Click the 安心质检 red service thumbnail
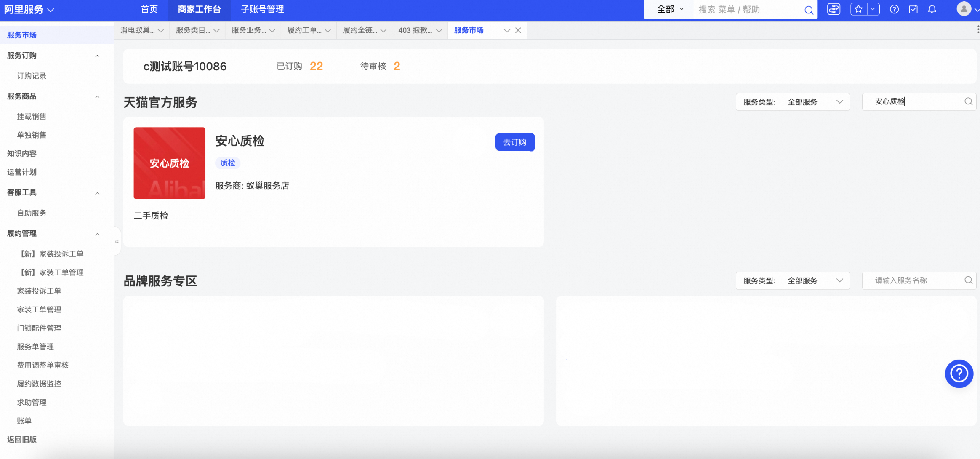Viewport: 980px width, 459px height. (170, 163)
